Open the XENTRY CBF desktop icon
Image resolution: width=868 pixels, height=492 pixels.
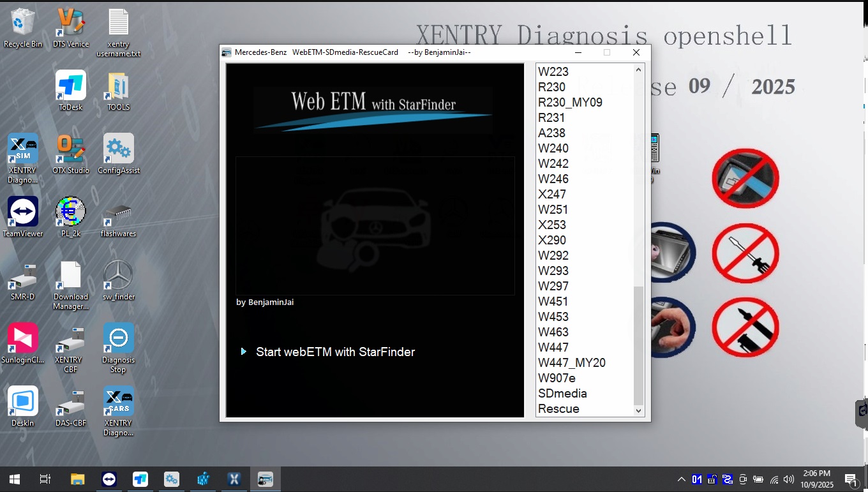click(70, 339)
